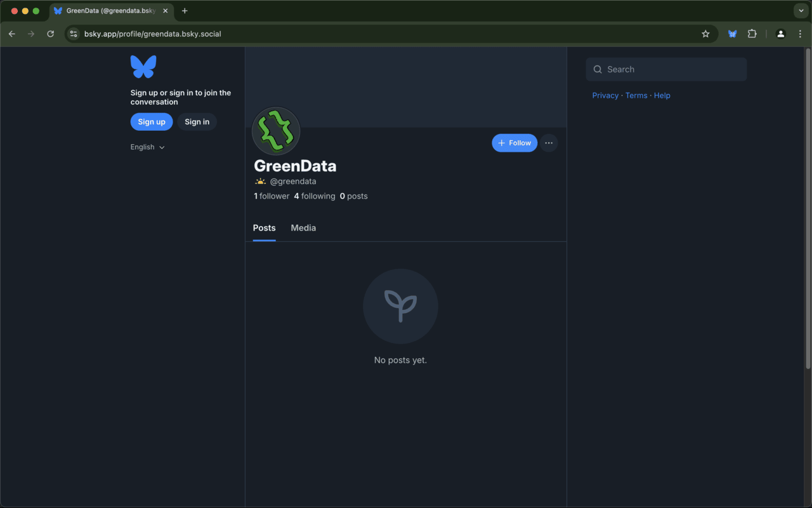This screenshot has width=812, height=508.
Task: Open the 1 follower list
Action: tap(272, 196)
